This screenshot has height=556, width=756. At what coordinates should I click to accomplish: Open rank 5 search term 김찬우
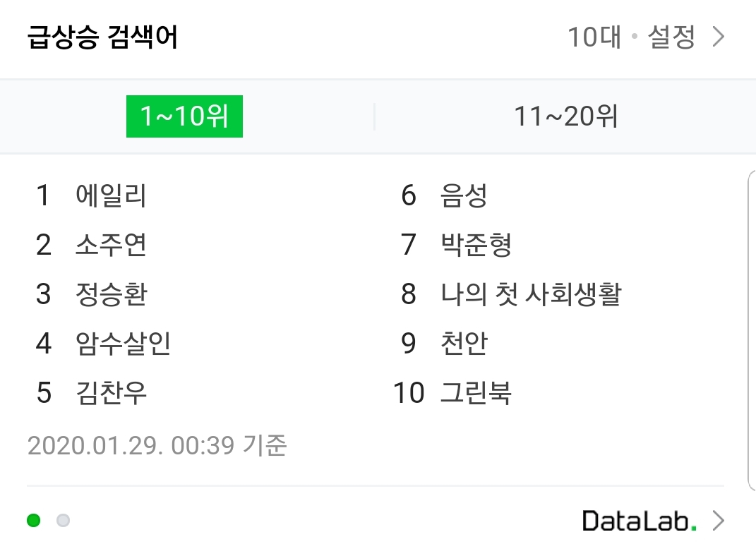[x=111, y=393]
